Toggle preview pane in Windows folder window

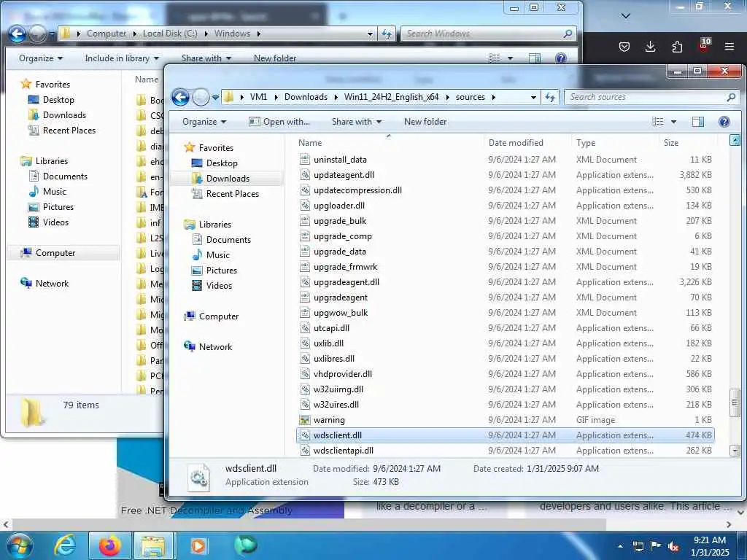(535, 58)
